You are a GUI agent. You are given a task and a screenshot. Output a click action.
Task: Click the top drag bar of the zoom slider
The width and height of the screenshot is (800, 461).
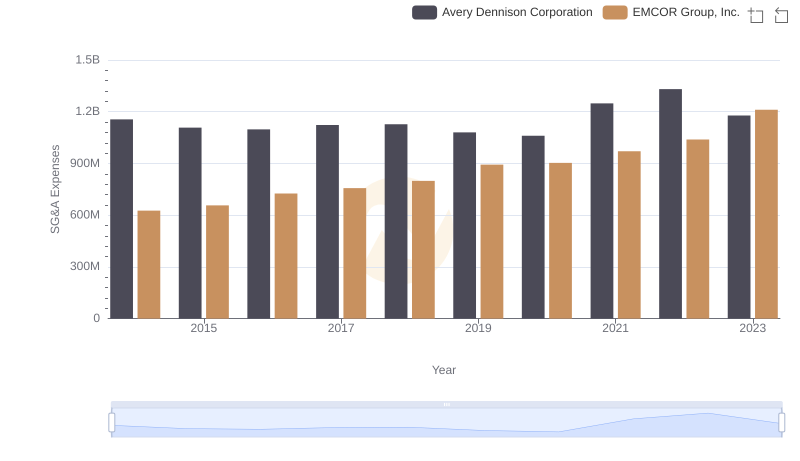pyautogui.click(x=446, y=404)
